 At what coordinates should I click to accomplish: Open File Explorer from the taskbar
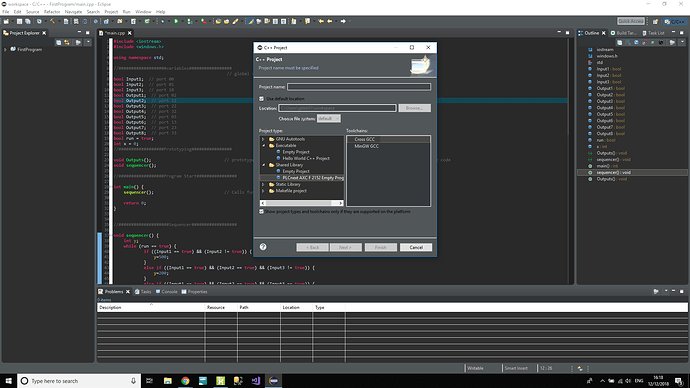pyautogui.click(x=168, y=381)
